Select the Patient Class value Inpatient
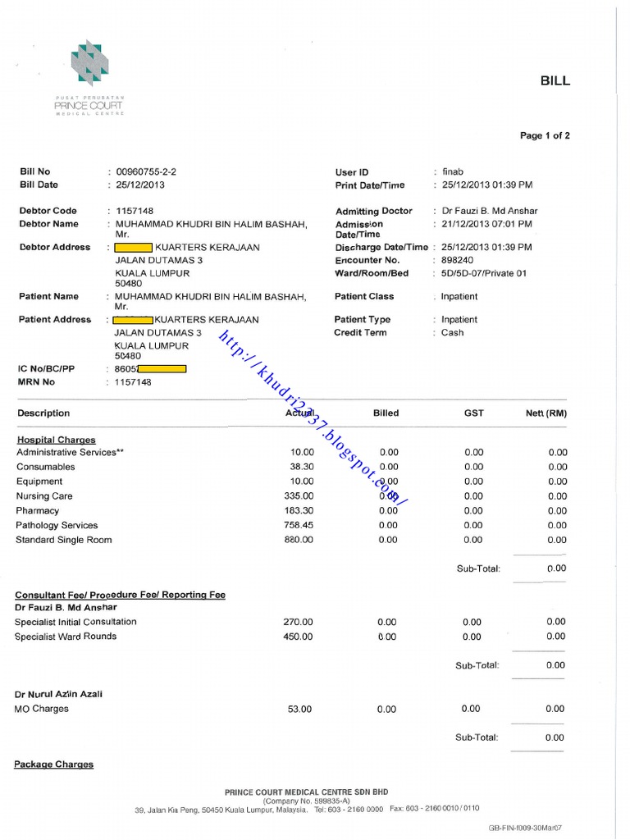Image resolution: width=630 pixels, height=840 pixels. [x=459, y=297]
